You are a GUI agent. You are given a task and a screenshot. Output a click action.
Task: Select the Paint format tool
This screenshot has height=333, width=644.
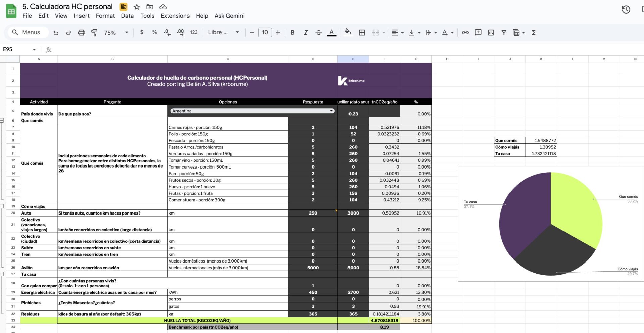(x=94, y=33)
